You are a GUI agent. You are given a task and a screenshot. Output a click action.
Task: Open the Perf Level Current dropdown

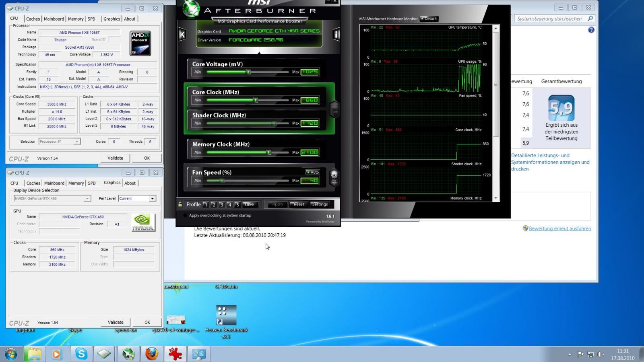137,198
